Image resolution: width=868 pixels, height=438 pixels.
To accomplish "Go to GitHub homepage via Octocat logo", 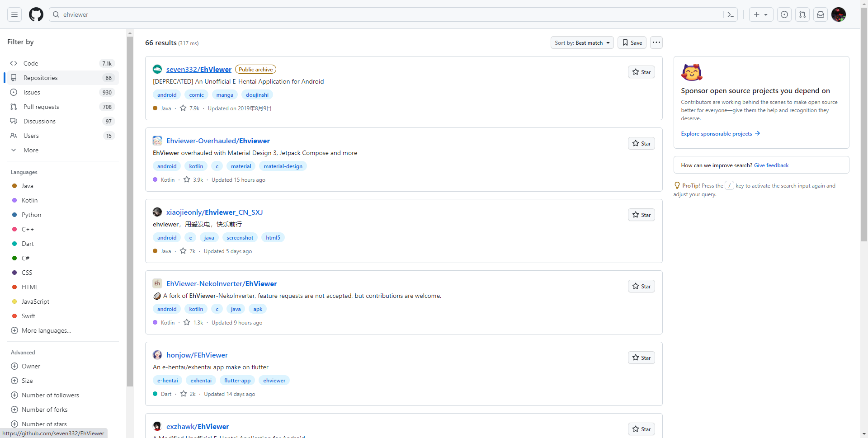I will pyautogui.click(x=36, y=14).
